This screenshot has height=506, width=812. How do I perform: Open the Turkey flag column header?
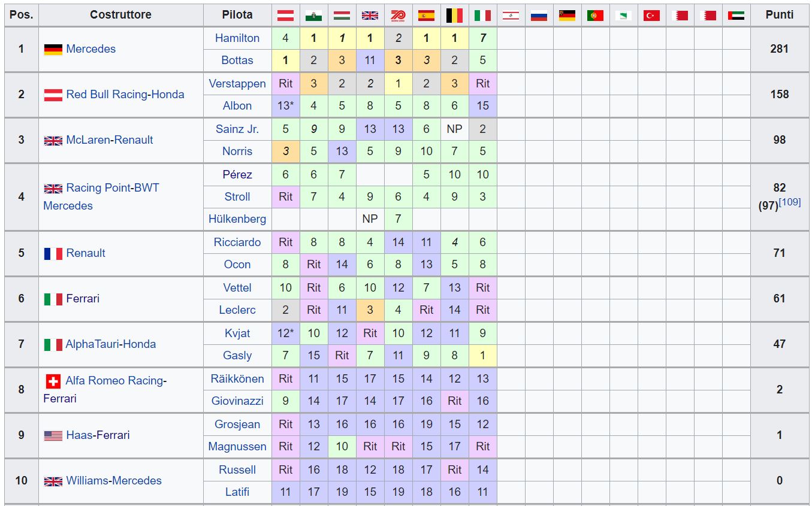[651, 16]
